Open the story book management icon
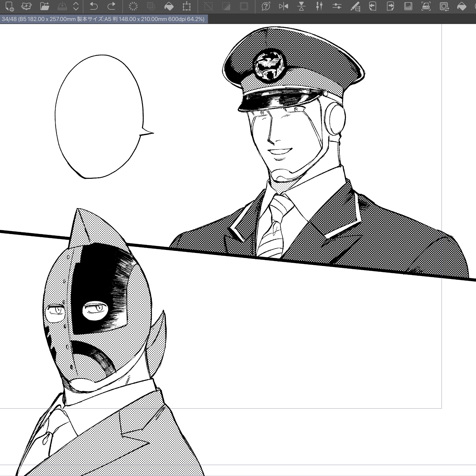Viewport: 476px width, 476px height. point(26,6)
